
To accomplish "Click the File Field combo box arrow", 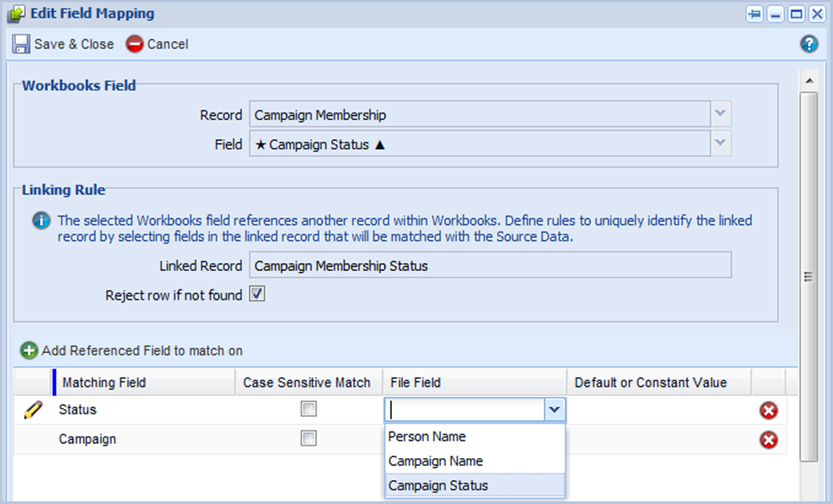I will 554,410.
